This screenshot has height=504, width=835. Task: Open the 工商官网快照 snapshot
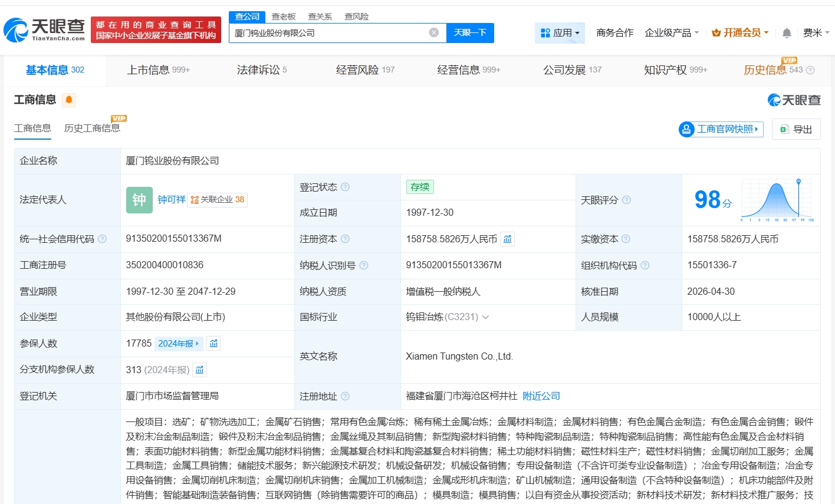pyautogui.click(x=721, y=129)
